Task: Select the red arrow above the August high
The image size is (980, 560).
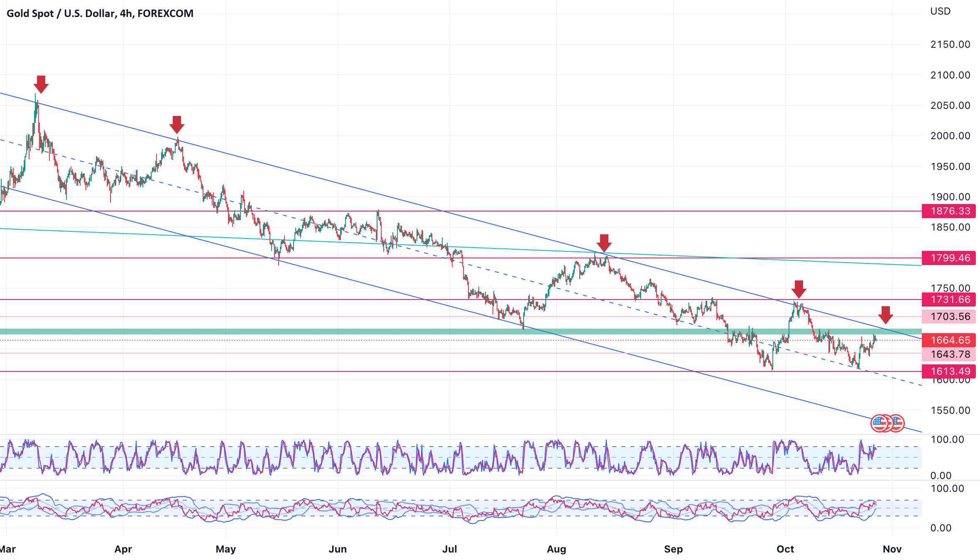Action: [x=604, y=243]
